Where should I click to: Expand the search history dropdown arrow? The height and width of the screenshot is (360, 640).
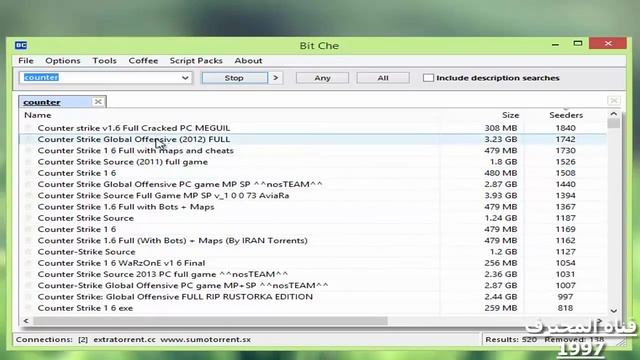[185, 78]
